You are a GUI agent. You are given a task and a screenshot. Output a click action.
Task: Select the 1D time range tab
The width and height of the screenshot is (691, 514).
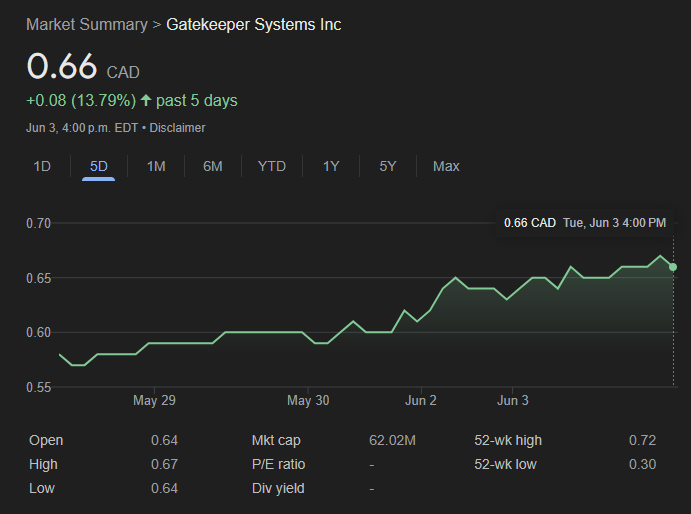click(x=42, y=166)
